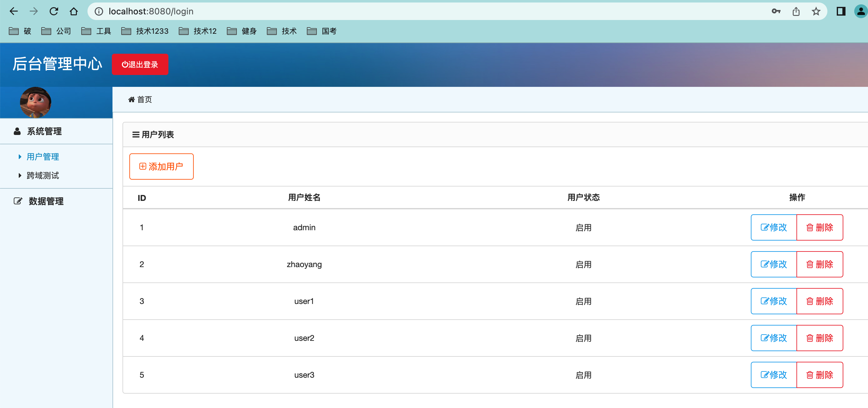Click 修改 for user zhaoyang
868x408 pixels.
click(x=774, y=264)
